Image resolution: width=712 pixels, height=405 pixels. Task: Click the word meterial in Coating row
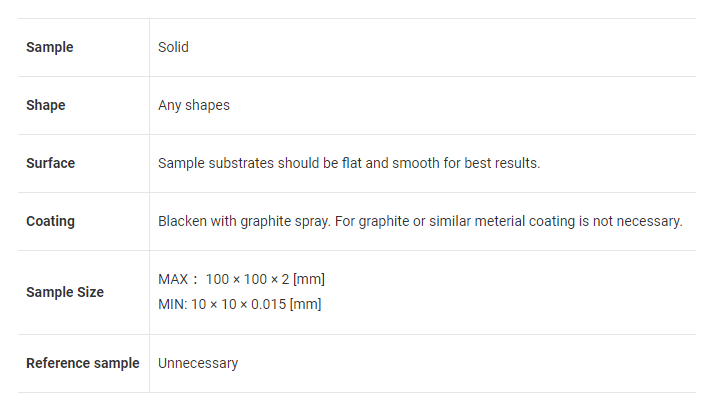pyautogui.click(x=500, y=221)
